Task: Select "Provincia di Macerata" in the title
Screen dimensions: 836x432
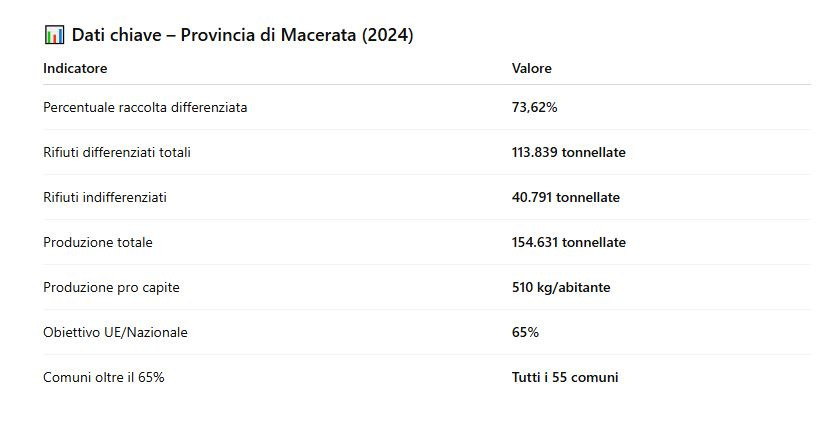Action: tap(268, 35)
